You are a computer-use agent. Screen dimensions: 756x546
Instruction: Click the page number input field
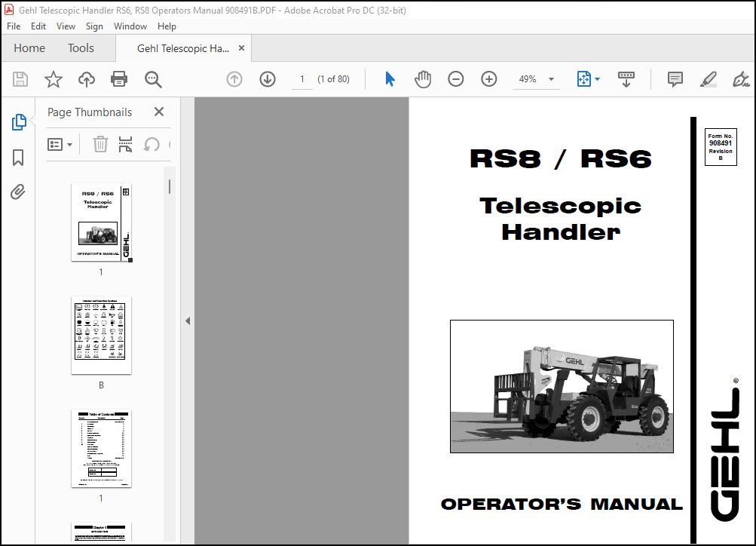[302, 79]
